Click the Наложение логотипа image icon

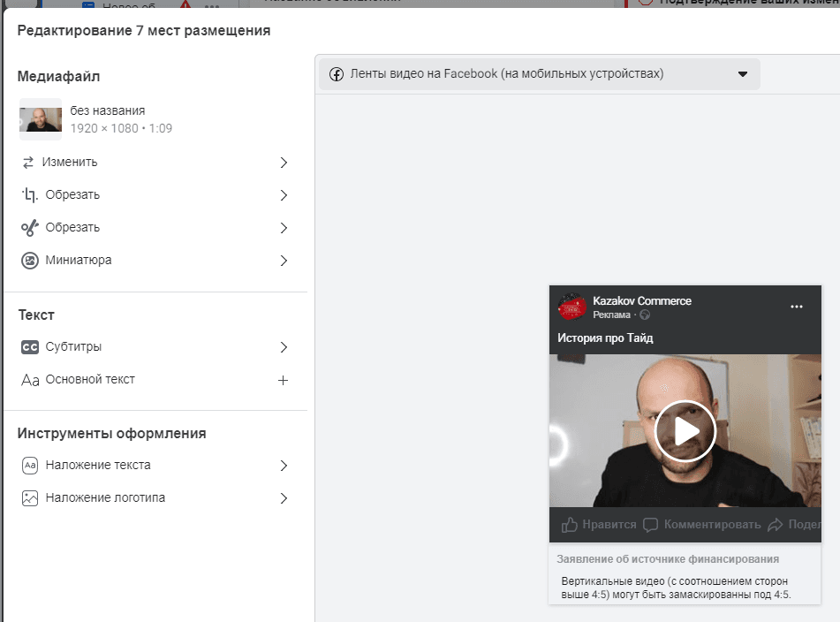(29, 498)
